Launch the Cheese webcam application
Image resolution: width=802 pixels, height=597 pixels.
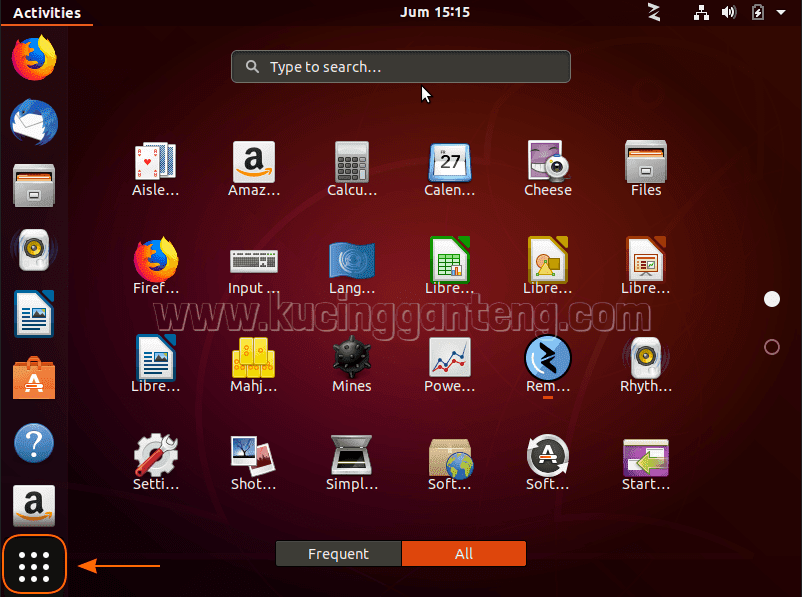[547, 162]
